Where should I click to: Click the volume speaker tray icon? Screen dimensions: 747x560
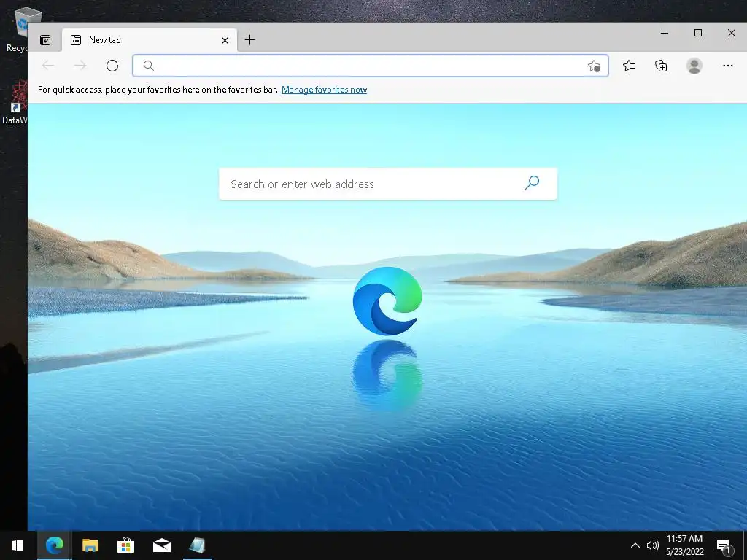(x=653, y=545)
